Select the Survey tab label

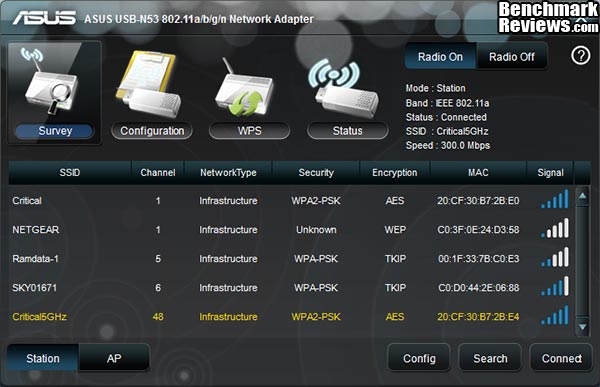(55, 131)
